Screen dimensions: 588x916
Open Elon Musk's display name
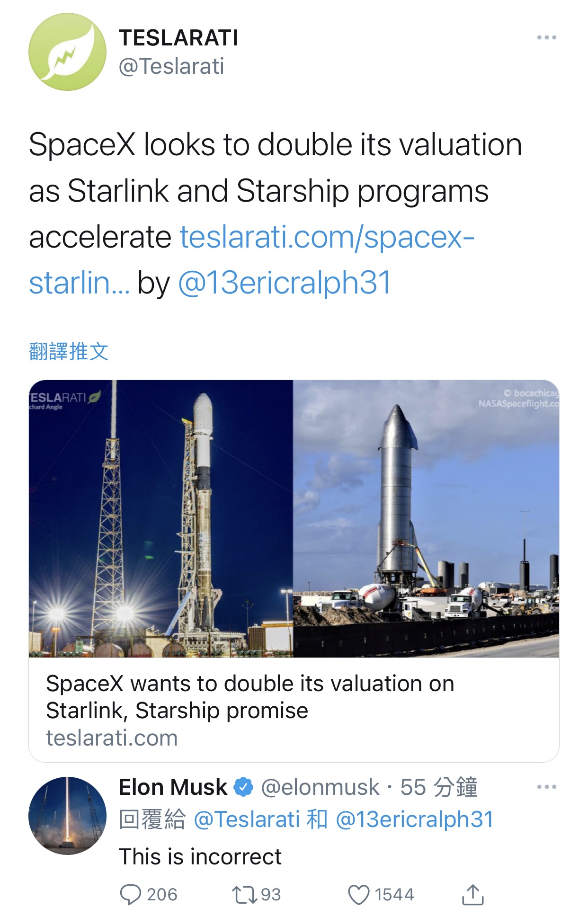tap(173, 787)
